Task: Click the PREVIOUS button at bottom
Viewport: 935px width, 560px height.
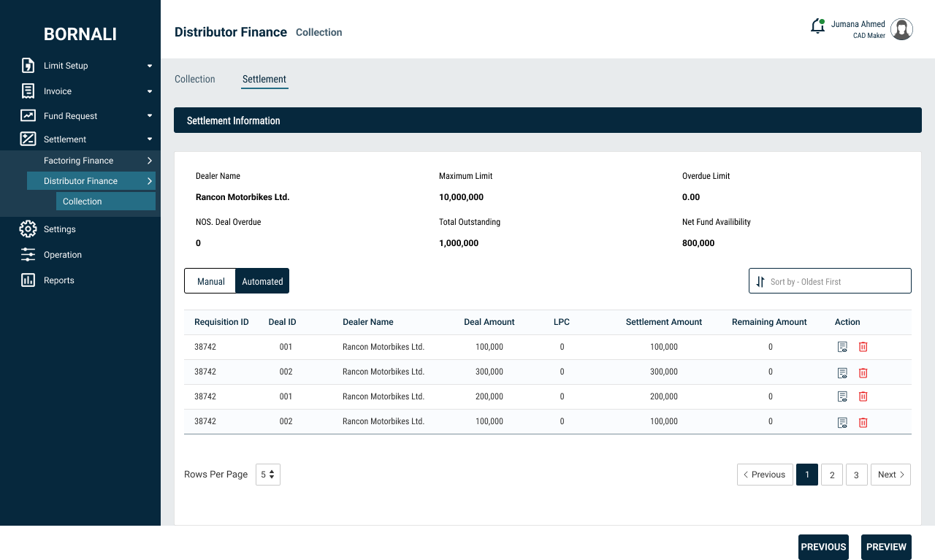Action: coord(823,547)
